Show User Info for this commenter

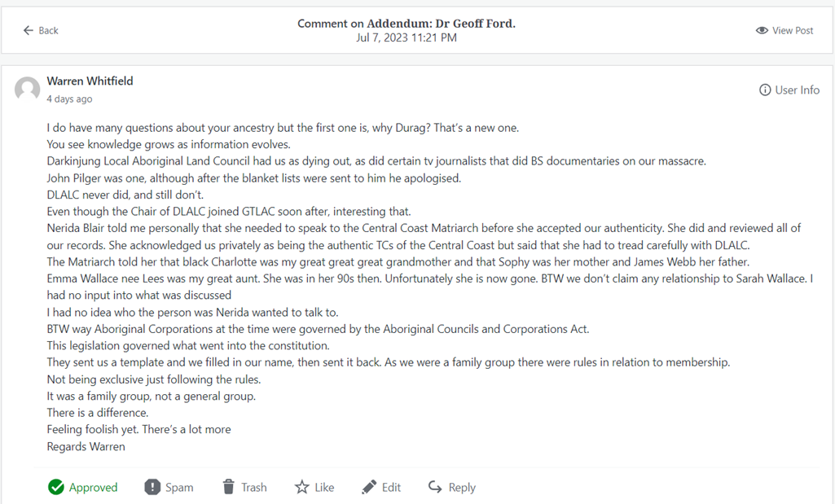797,90
